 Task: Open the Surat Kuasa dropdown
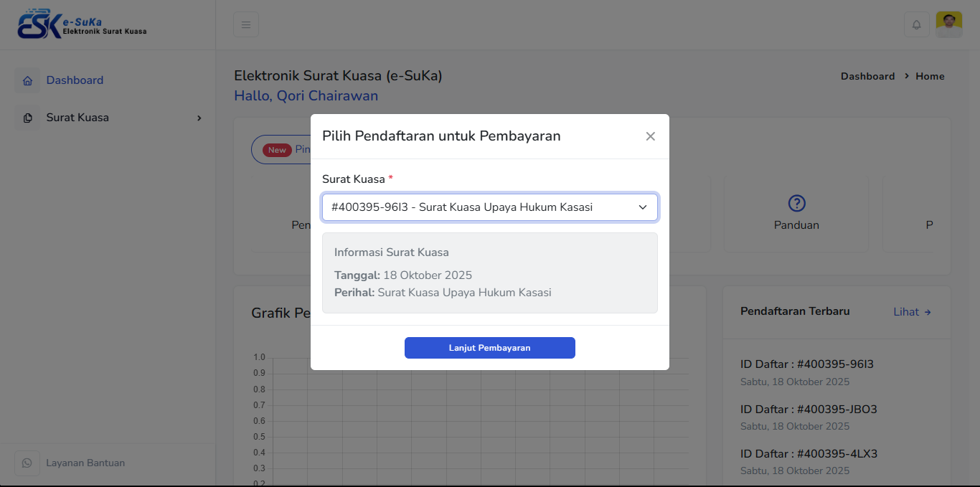click(489, 207)
